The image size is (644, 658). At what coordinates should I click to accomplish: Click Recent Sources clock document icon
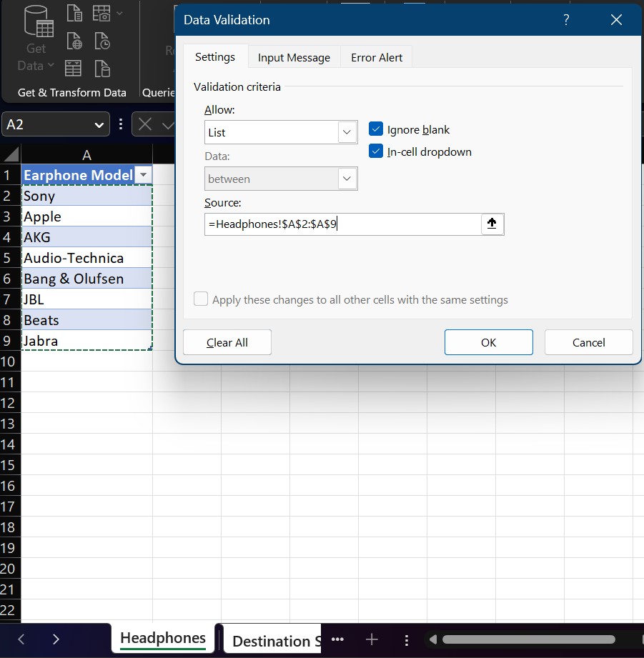click(102, 41)
